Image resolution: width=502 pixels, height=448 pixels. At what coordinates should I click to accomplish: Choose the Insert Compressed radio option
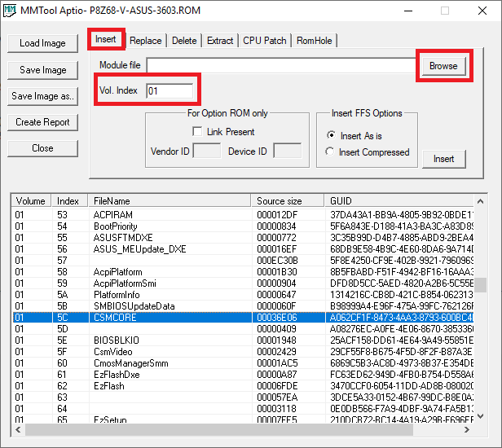[330, 152]
